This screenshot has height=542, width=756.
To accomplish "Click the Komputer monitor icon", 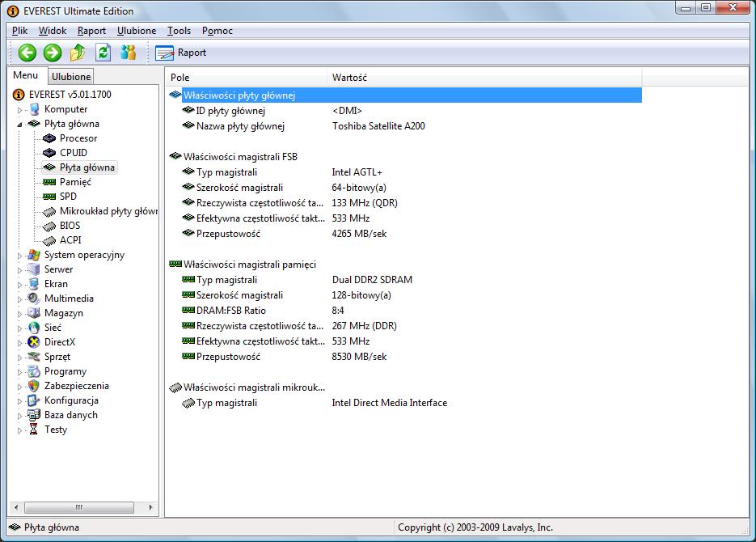I will click(34, 109).
